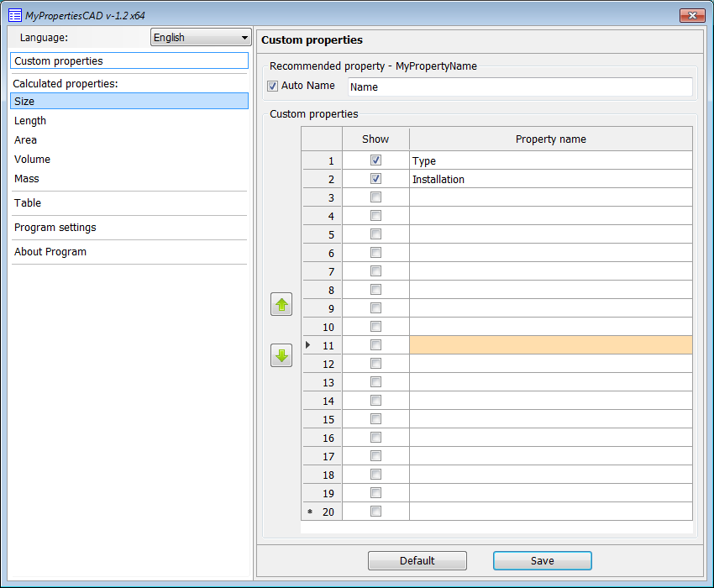The width and height of the screenshot is (714, 588).
Task: Check Show box in row 13
Action: 375,381
